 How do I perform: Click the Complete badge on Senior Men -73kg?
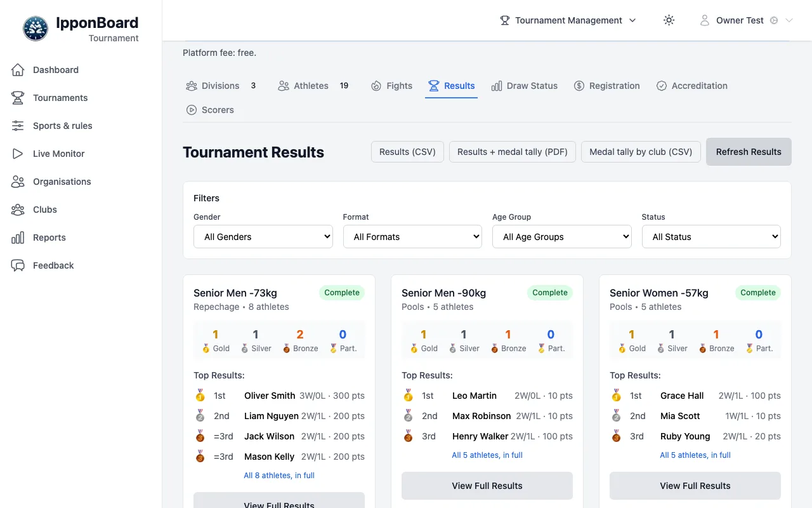click(342, 293)
